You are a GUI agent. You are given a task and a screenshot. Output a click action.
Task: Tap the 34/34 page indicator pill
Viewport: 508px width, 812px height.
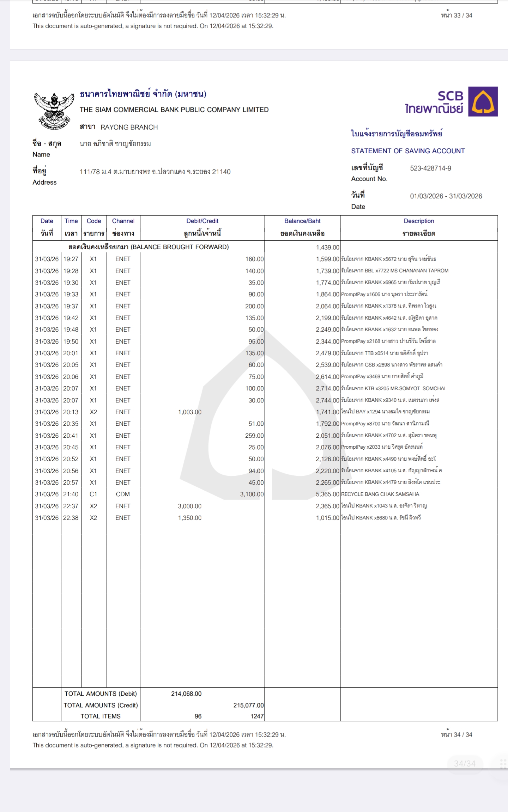[x=464, y=763]
